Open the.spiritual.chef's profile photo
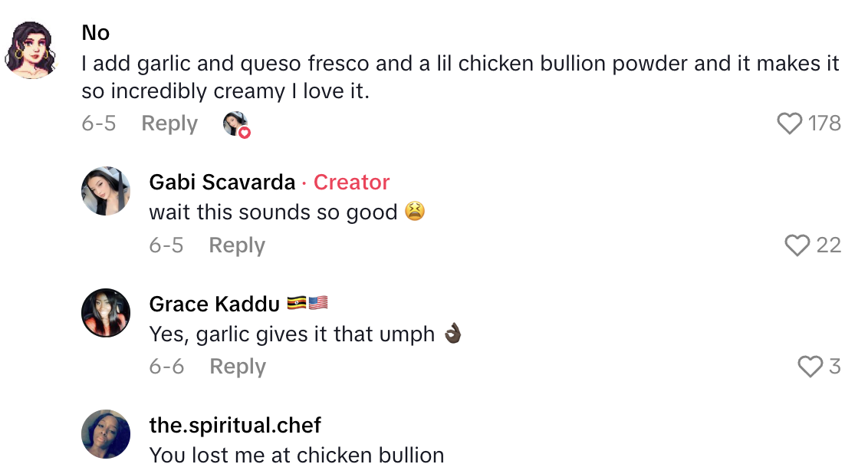 click(106, 433)
